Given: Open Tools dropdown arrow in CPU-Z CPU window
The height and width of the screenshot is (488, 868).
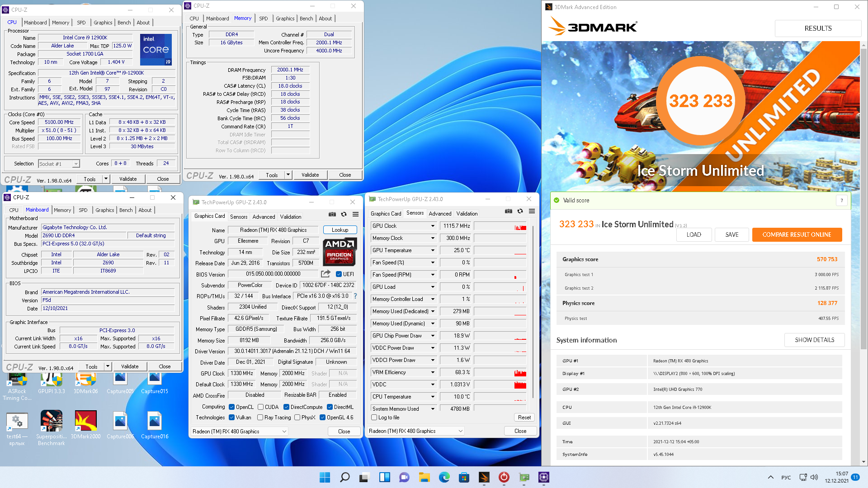Looking at the screenshot, I should coord(106,179).
